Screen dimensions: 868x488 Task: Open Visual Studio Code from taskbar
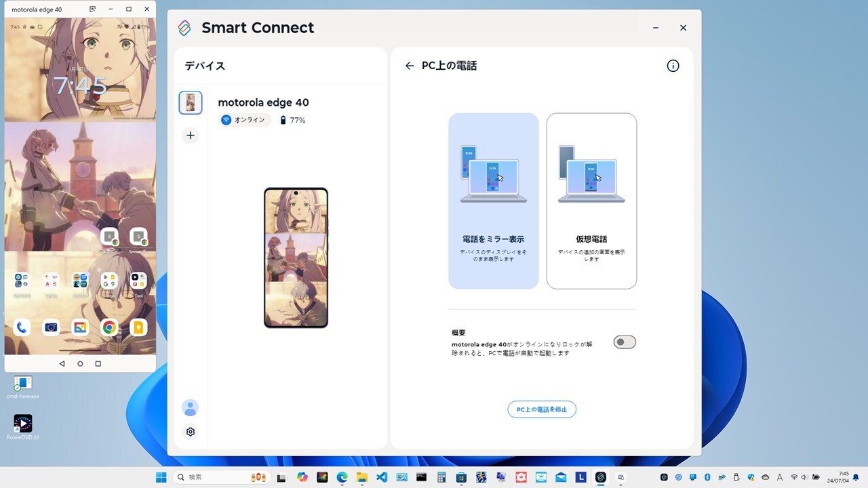point(382,477)
